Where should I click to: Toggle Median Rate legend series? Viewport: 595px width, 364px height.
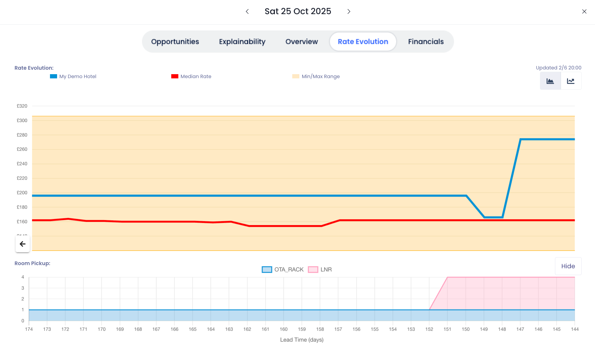pyautogui.click(x=196, y=77)
